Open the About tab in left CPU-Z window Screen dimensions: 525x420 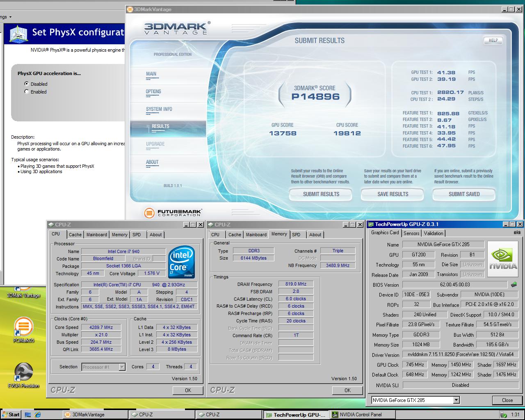click(x=155, y=235)
